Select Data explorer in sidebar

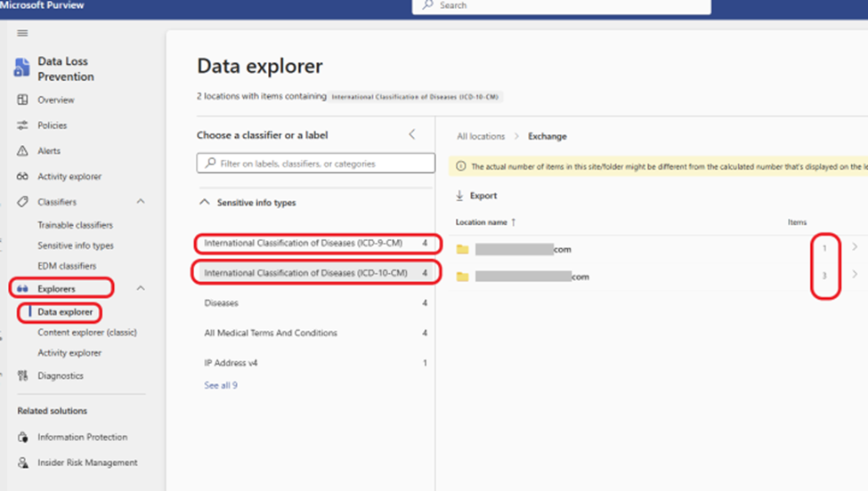pos(65,312)
